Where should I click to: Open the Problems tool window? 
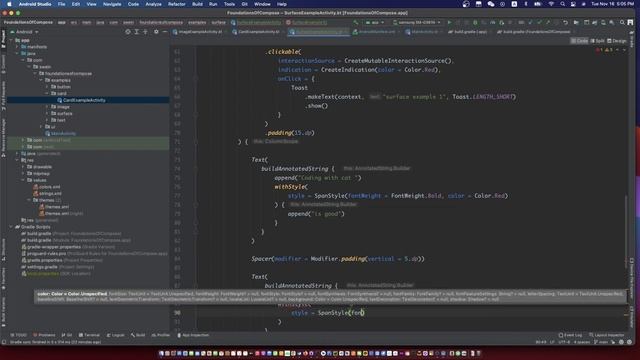(x=44, y=335)
